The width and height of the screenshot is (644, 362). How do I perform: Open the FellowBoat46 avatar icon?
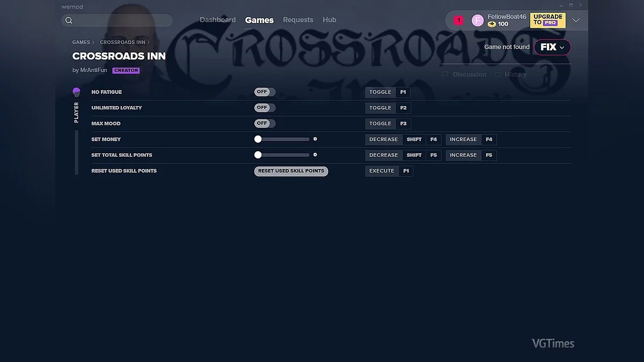(x=478, y=20)
